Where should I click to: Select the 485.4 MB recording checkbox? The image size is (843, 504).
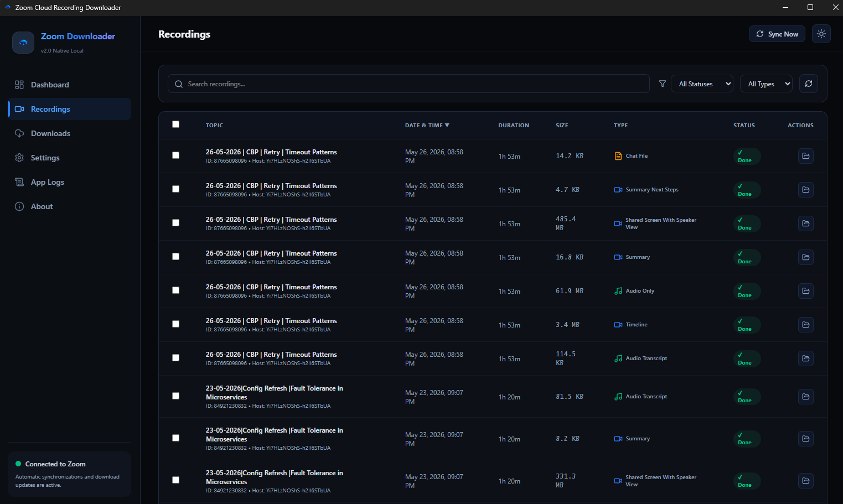pos(175,223)
